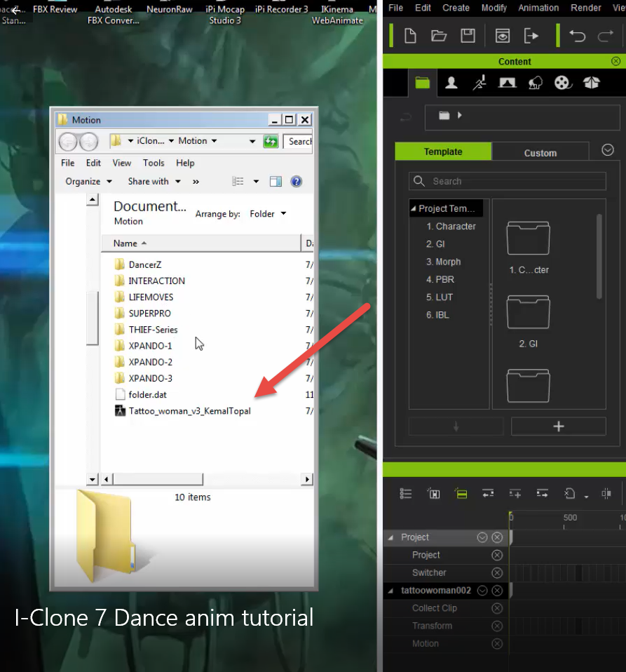Open the Animation menu in iClone
Image resolution: width=626 pixels, height=672 pixels.
point(538,8)
